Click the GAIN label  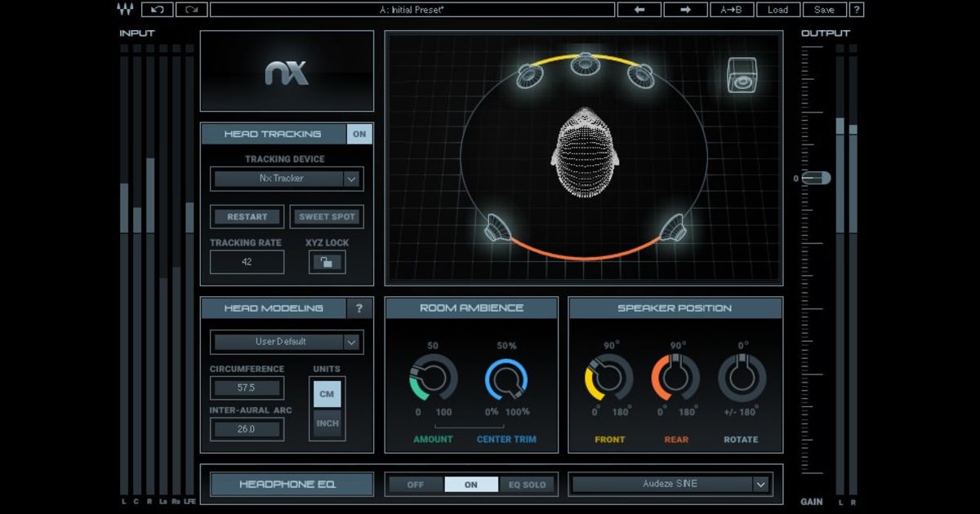(812, 502)
